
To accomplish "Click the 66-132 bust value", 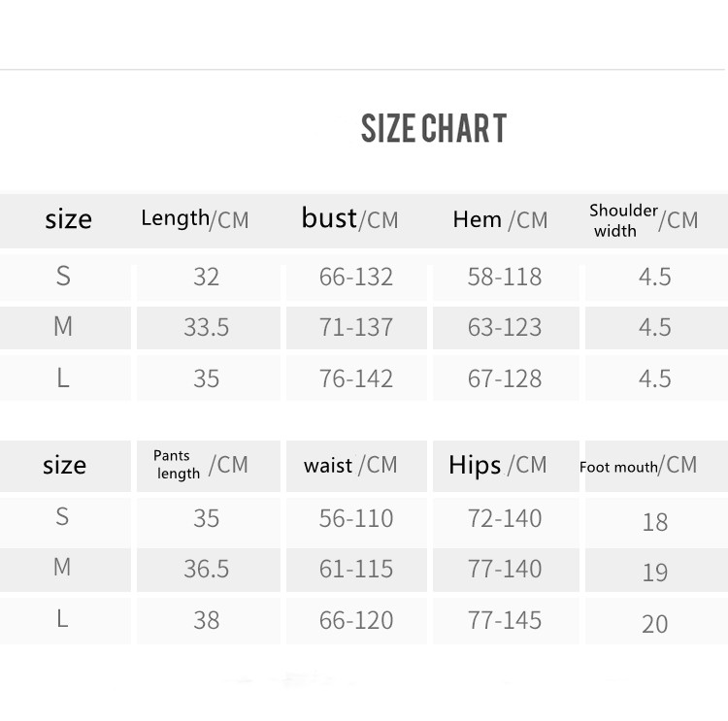I will 356,278.
